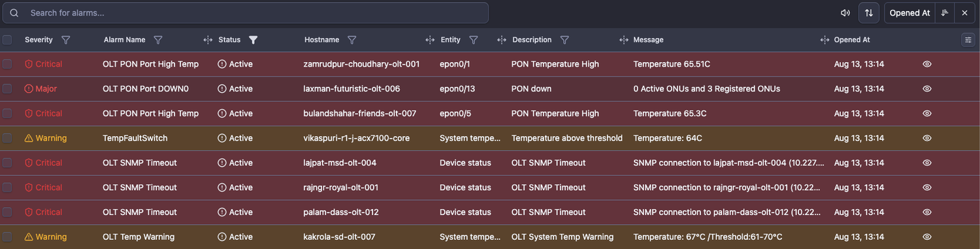Image resolution: width=980 pixels, height=249 pixels.
Task: Click the move handle before Message column
Action: click(623, 40)
